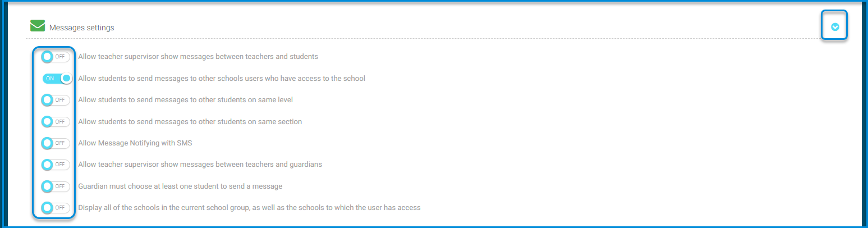
Task: Click the Display all of the schools label
Action: click(x=249, y=208)
